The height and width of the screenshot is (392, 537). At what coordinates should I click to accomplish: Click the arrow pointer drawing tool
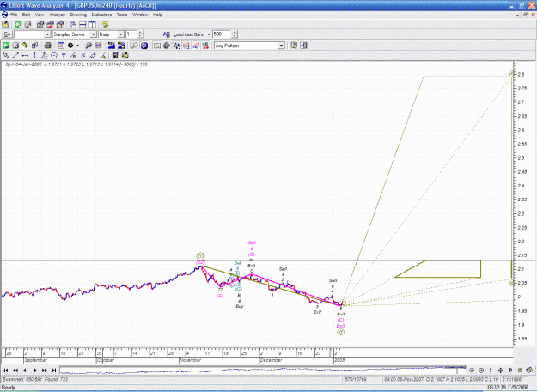pos(6,55)
